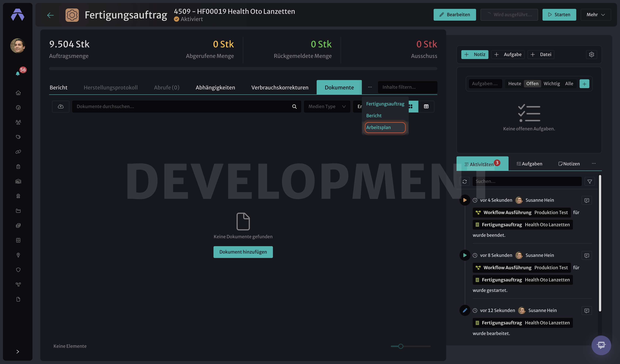Switch documents to table view
Viewport: 620px width, 364px height.
(x=426, y=107)
